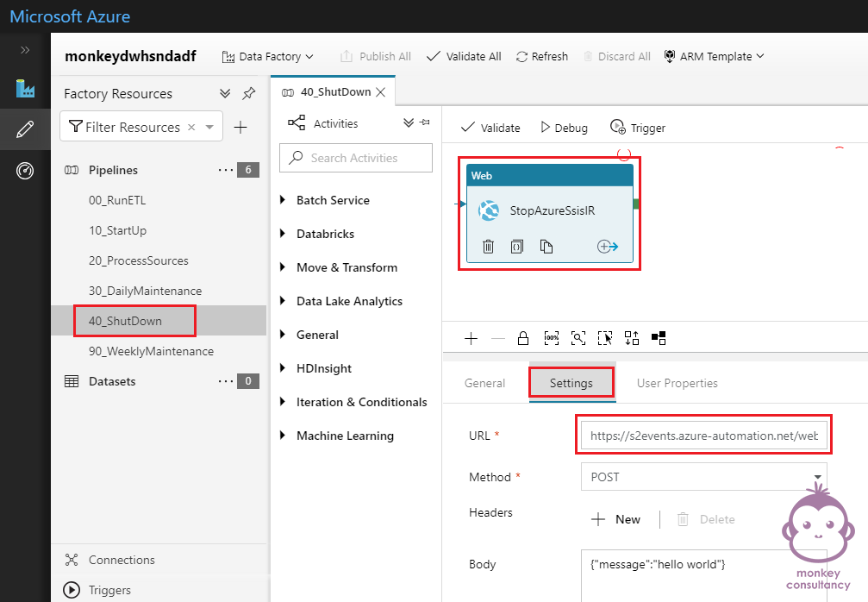The width and height of the screenshot is (868, 602).
Task: Refresh the data factory
Action: pyautogui.click(x=542, y=56)
